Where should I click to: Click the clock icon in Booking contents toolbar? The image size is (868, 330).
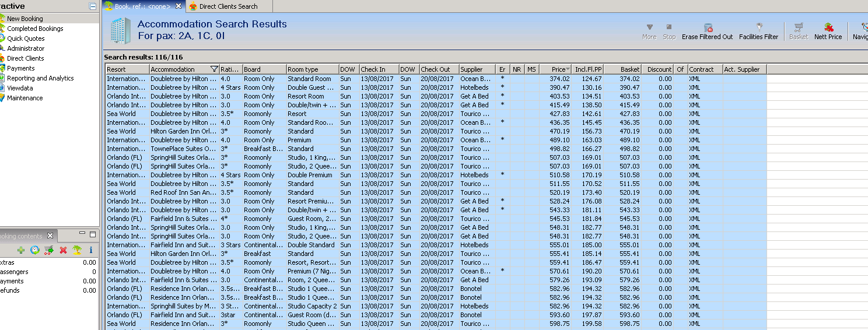tap(35, 250)
